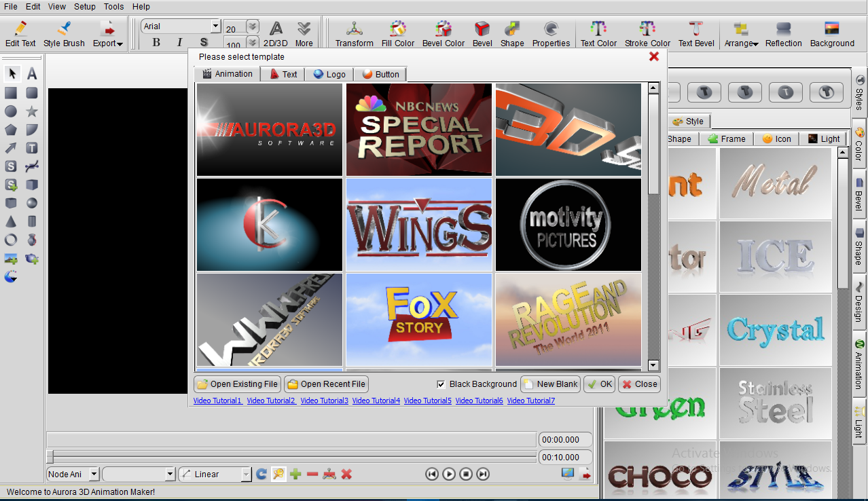Add a 3D cone object

11,221
